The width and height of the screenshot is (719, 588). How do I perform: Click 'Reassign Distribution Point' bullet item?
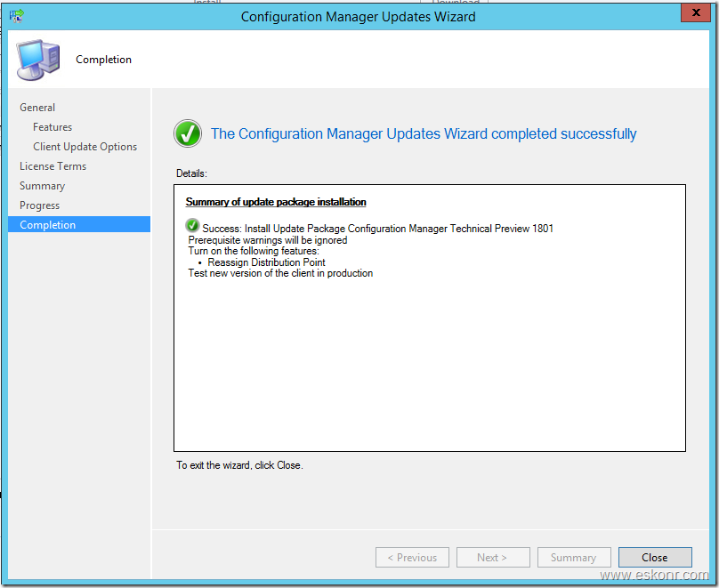pyautogui.click(x=266, y=262)
